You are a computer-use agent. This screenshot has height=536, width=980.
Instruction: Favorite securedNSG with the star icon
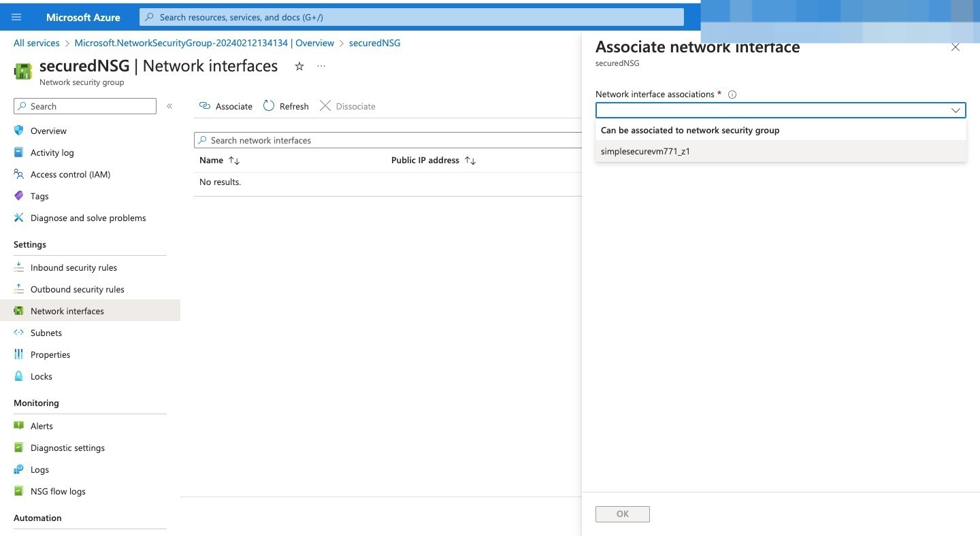click(x=299, y=66)
